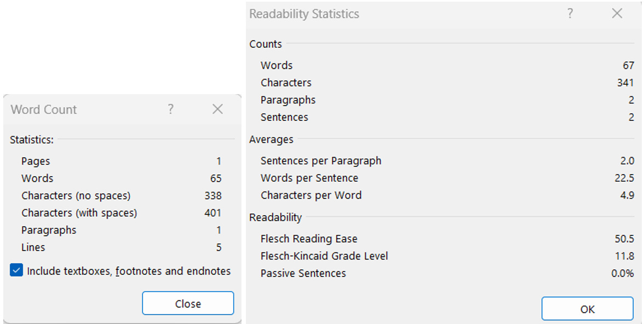Click the Words value 67

[x=629, y=66]
